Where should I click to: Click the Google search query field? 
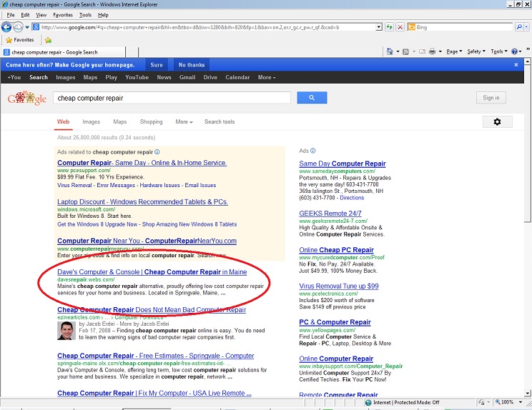(x=172, y=98)
